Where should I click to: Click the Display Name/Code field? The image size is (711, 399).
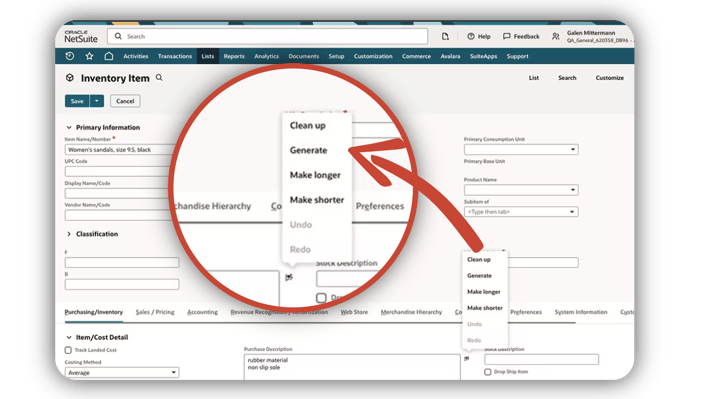click(x=121, y=194)
